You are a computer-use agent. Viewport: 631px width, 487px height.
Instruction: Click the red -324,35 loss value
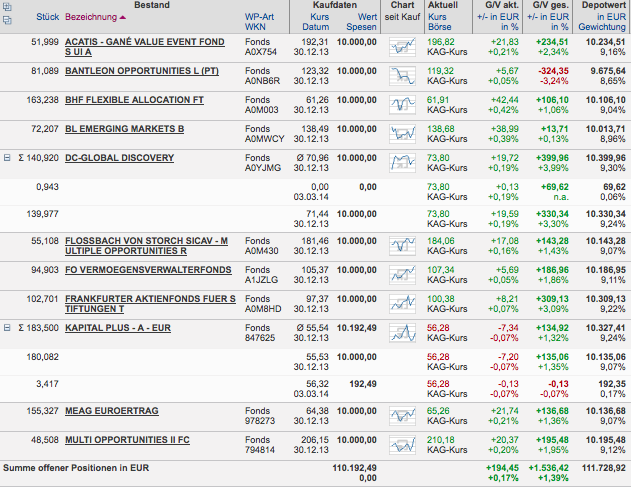(553, 71)
